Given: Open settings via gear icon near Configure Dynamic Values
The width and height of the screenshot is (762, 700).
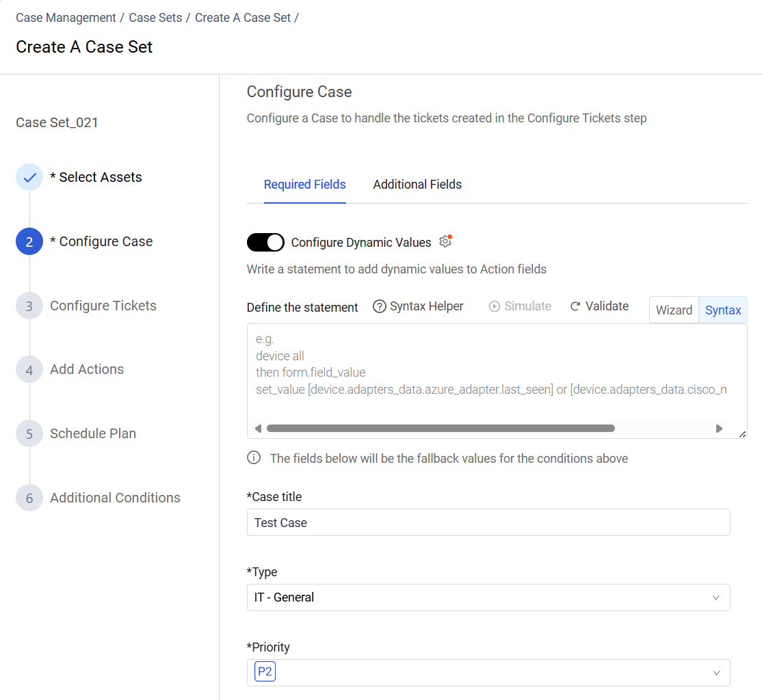Looking at the screenshot, I should tap(445, 242).
